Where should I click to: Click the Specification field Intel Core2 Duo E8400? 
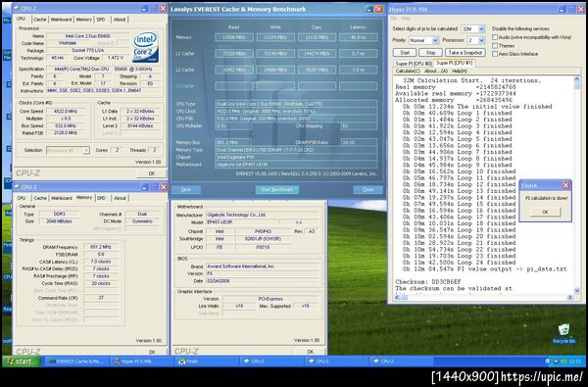click(x=104, y=69)
